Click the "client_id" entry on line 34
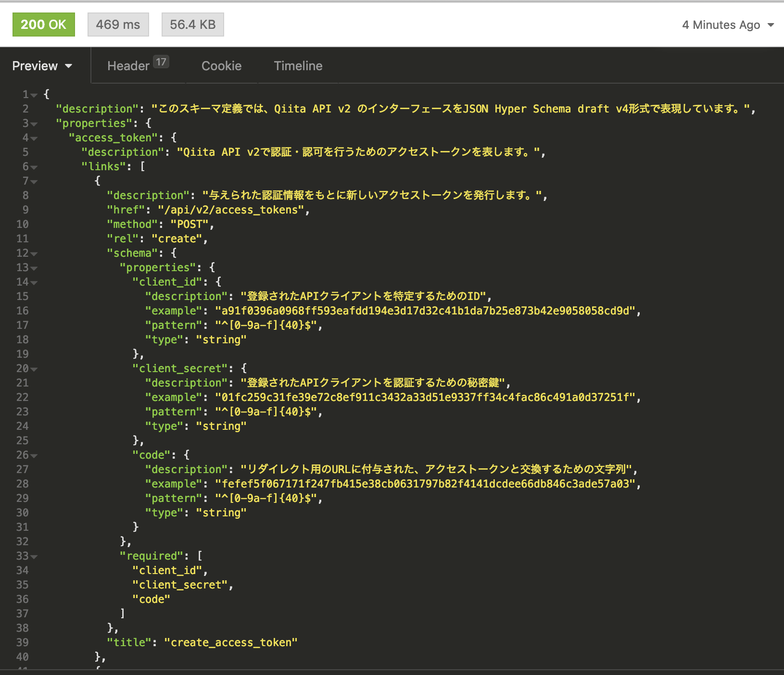784x675 pixels. [167, 571]
